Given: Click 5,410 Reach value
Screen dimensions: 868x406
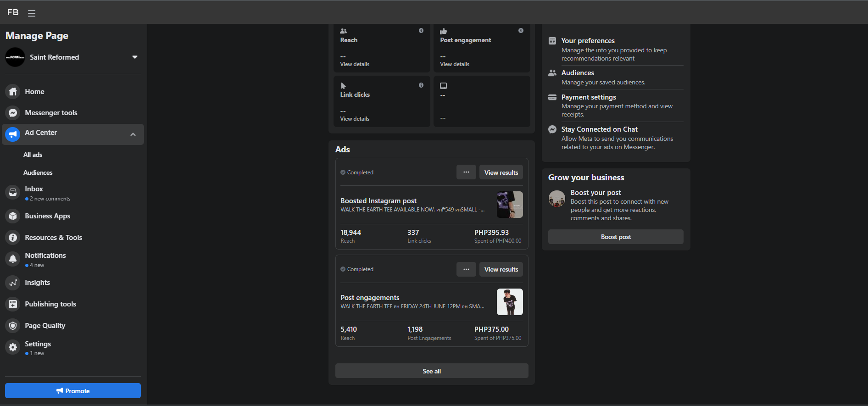Looking at the screenshot, I should pos(349,329).
